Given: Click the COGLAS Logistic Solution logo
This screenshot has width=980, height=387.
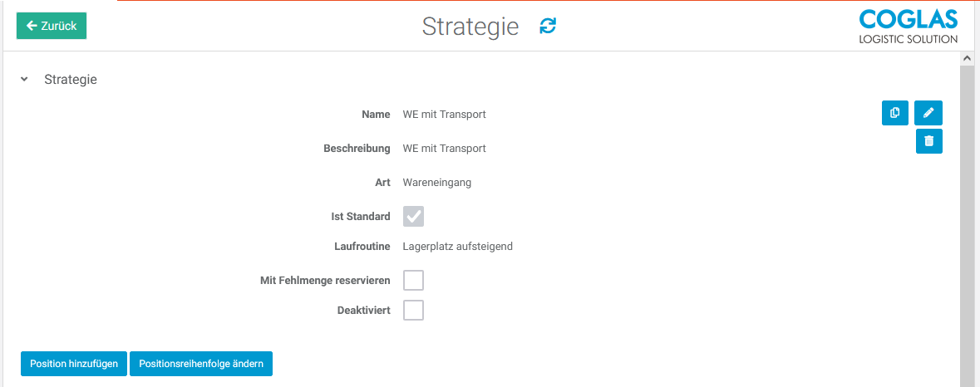Looking at the screenshot, I should pyautogui.click(x=908, y=27).
